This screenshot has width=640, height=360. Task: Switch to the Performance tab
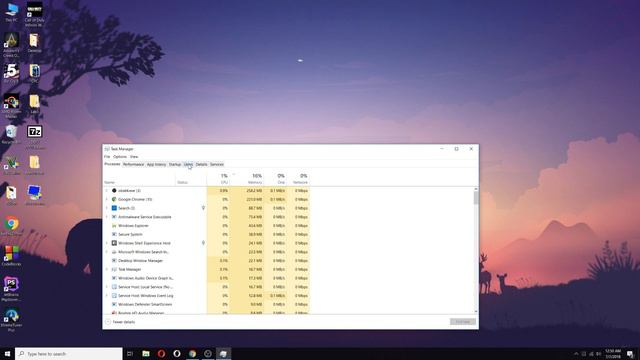pos(133,164)
